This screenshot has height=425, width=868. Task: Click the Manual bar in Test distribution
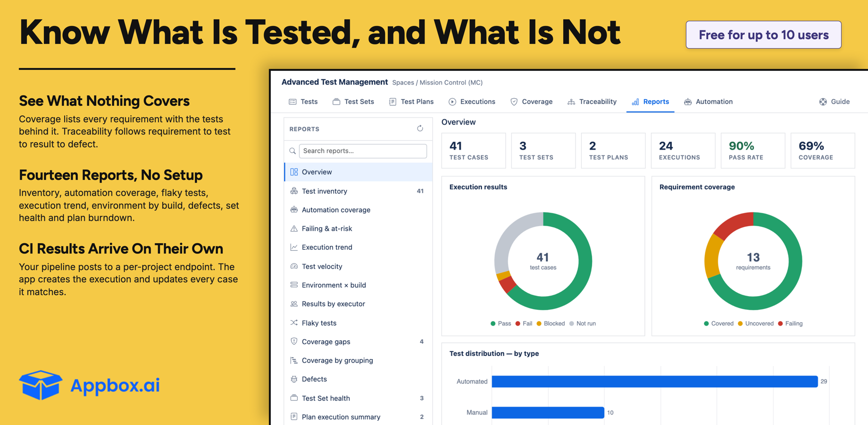click(x=548, y=412)
